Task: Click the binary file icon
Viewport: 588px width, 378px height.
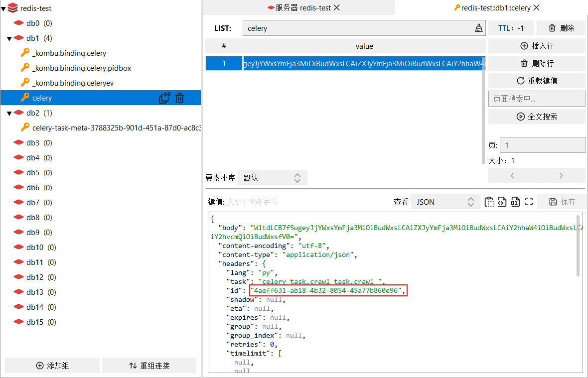Action: point(516,202)
